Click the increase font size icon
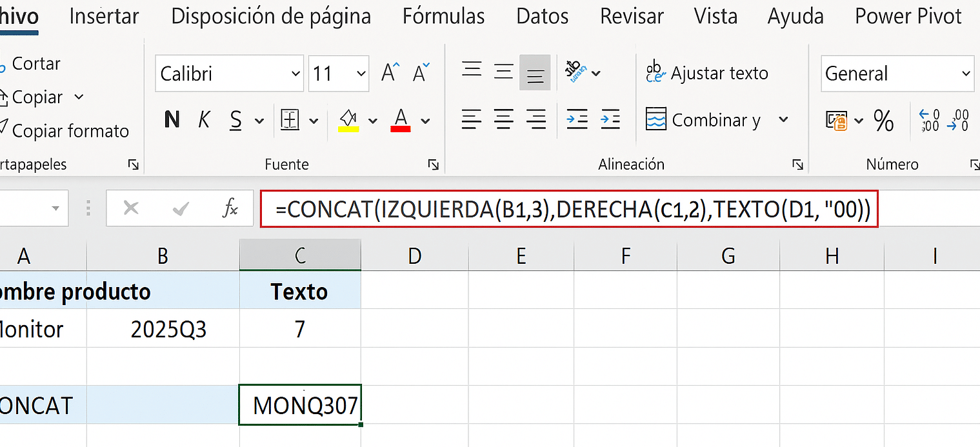The height and width of the screenshot is (447, 980). coord(390,73)
